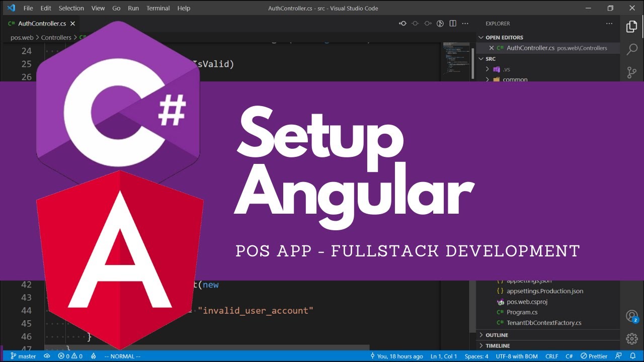The width and height of the screenshot is (644, 362).
Task: Click the middle commit-node toolbar icon
Action: (415, 23)
